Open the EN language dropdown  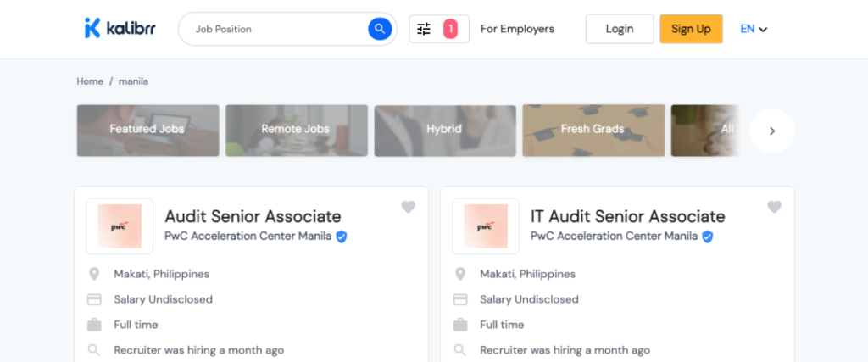point(754,29)
